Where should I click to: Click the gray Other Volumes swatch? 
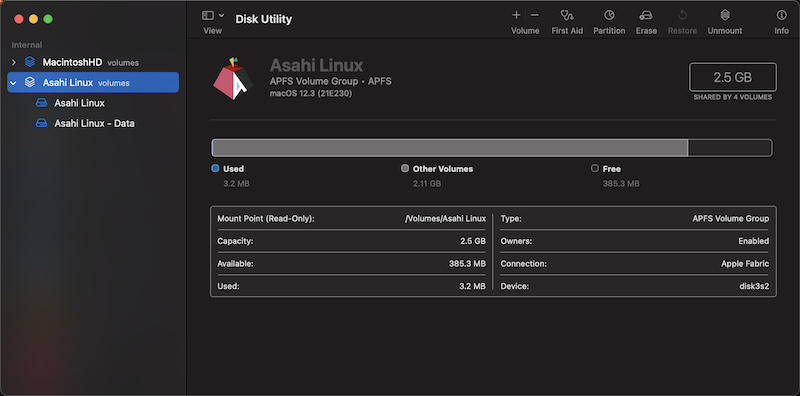pyautogui.click(x=405, y=168)
